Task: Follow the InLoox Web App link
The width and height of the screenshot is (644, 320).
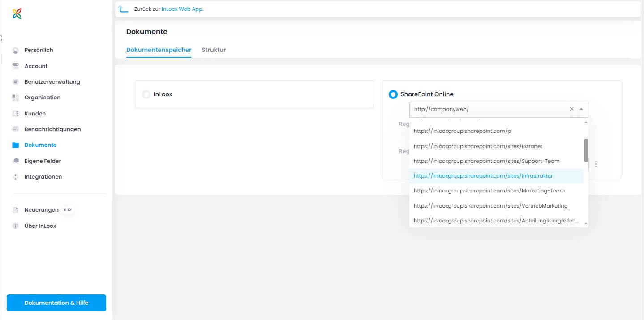Action: point(182,9)
